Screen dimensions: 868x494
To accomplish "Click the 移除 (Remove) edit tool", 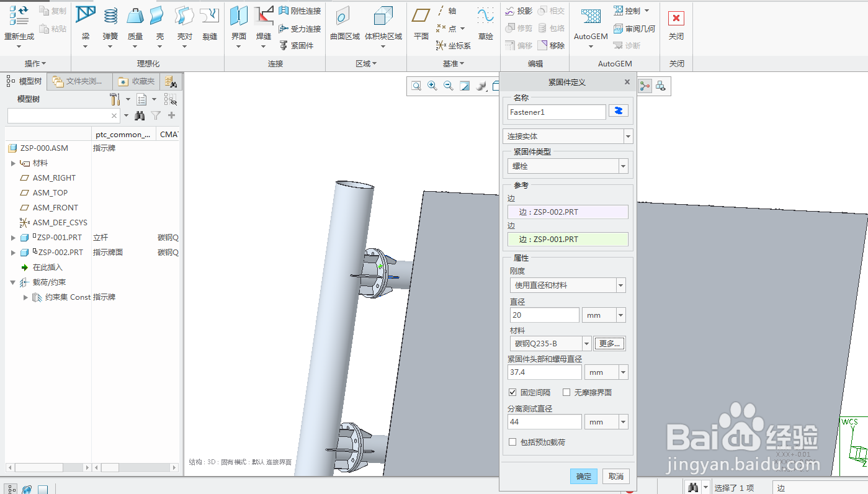I will (551, 45).
